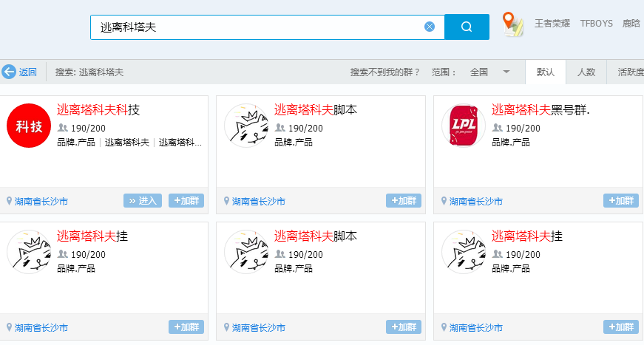Switch to 默认 sort tab
The image size is (644, 345).
pos(546,72)
